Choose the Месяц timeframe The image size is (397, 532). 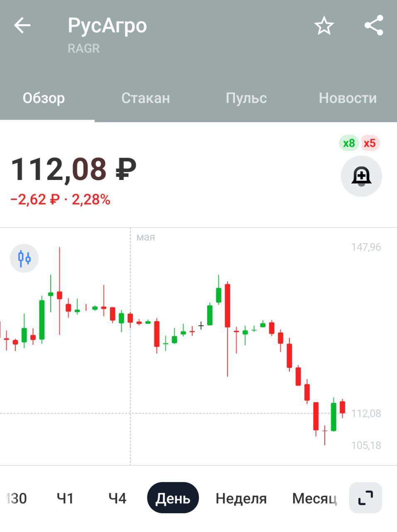coord(314,498)
